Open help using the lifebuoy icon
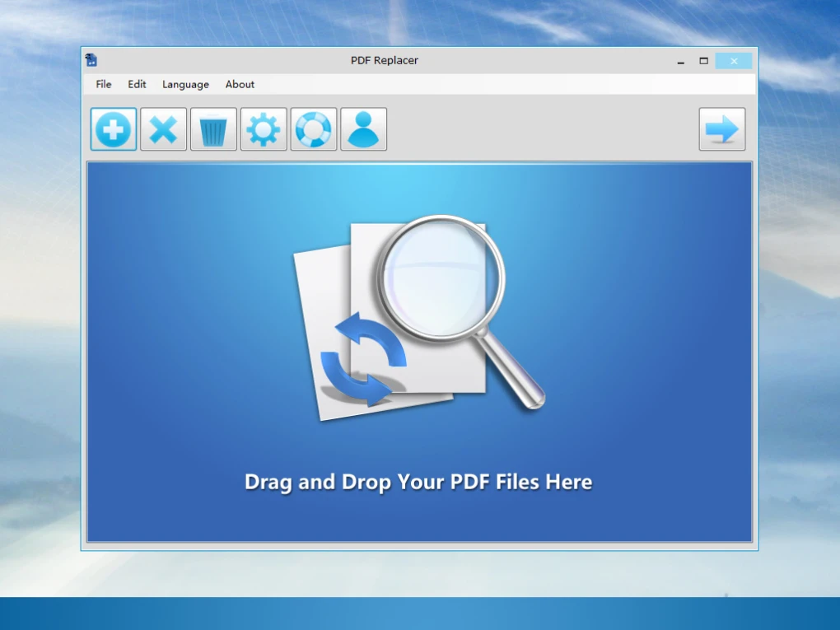Image resolution: width=840 pixels, height=630 pixels. (x=314, y=128)
